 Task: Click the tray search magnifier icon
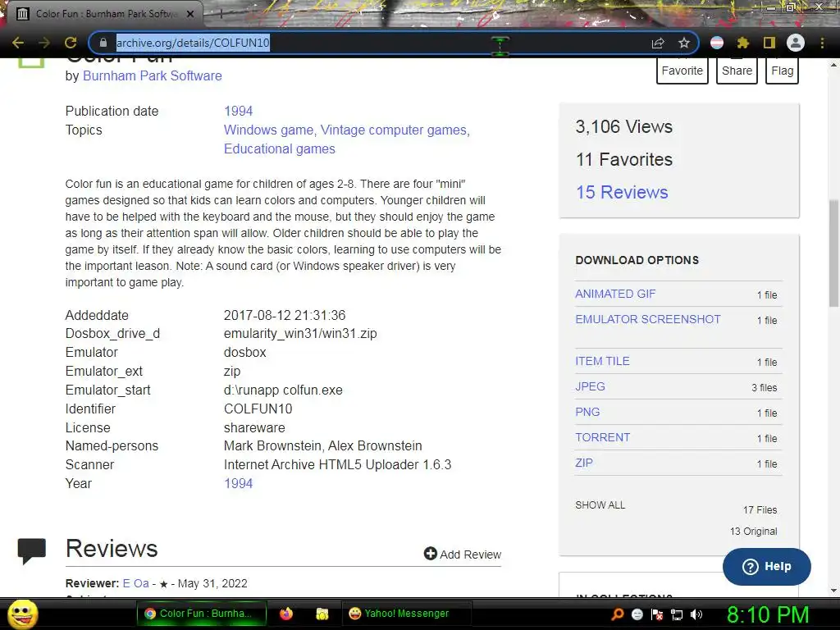(x=618, y=614)
